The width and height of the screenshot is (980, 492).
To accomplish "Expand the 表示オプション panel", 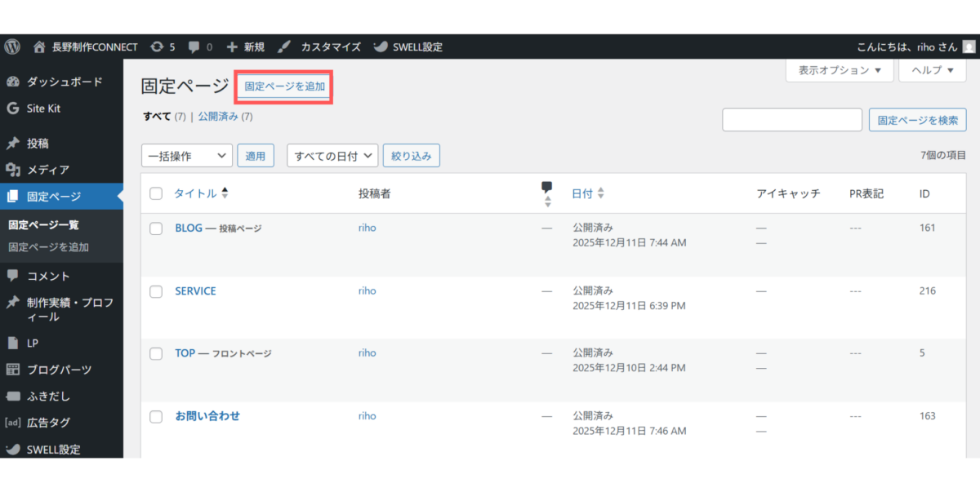I will pyautogui.click(x=840, y=70).
